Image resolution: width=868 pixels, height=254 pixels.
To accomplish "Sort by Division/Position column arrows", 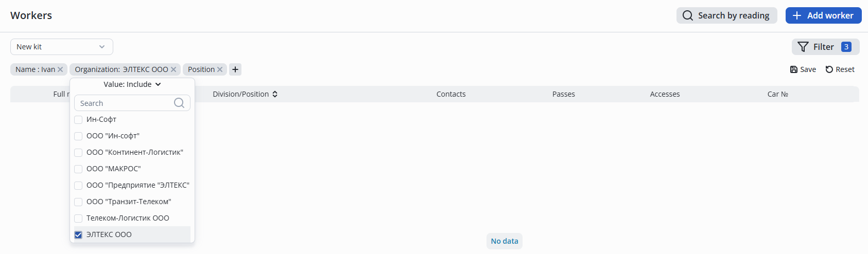I will (x=275, y=94).
